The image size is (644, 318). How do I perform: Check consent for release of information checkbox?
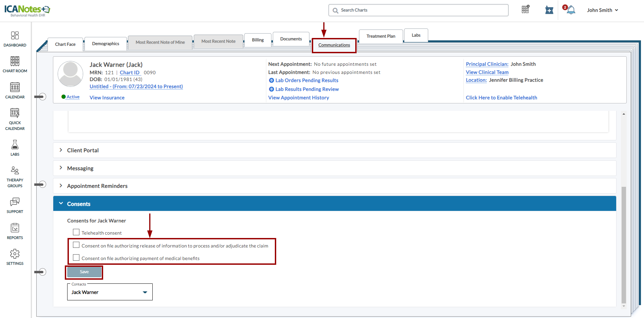coord(76,245)
